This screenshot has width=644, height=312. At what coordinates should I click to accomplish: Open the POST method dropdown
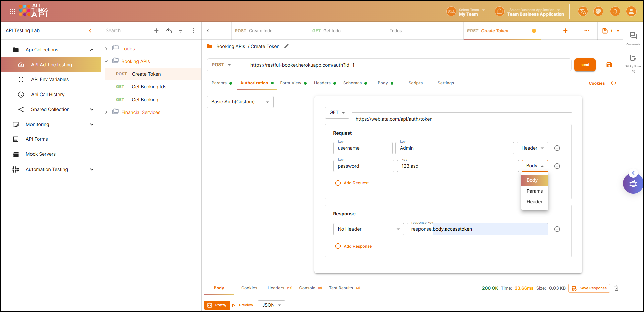pos(221,65)
